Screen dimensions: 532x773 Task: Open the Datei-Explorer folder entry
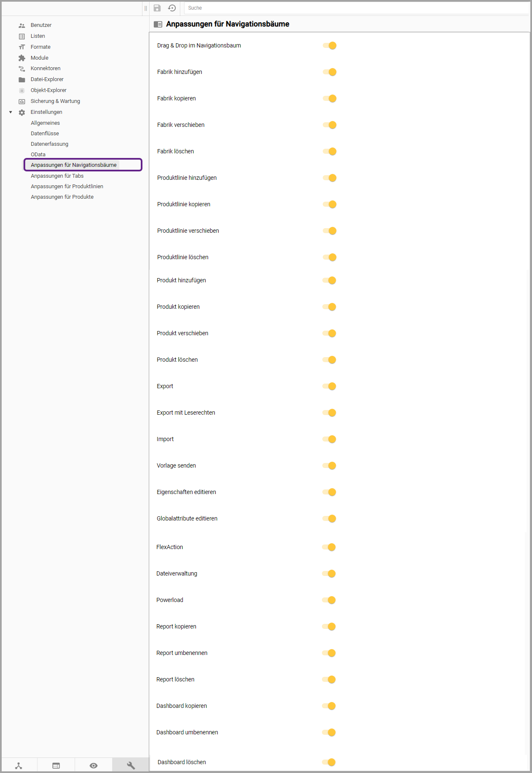pyautogui.click(x=47, y=79)
